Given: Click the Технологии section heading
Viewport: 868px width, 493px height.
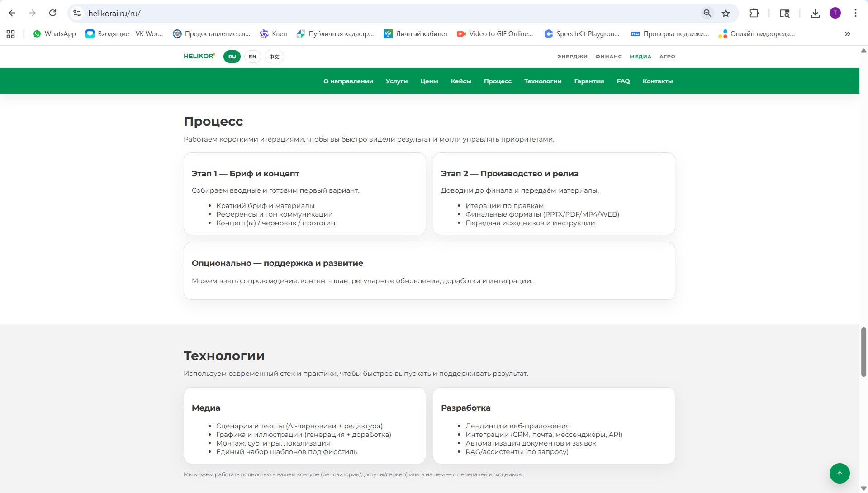Looking at the screenshot, I should pos(224,356).
